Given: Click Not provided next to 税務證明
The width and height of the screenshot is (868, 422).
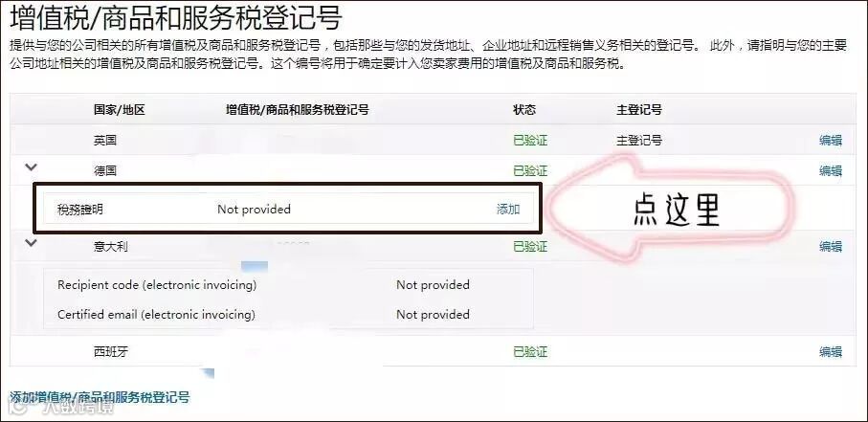Looking at the screenshot, I should tap(255, 210).
